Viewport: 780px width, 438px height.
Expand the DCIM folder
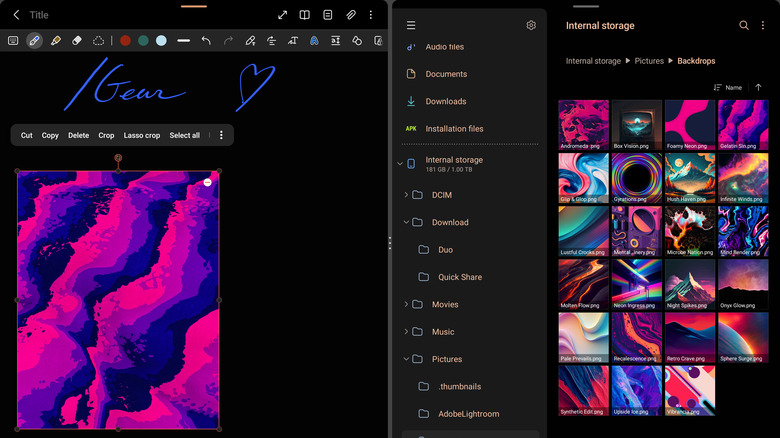pos(406,195)
